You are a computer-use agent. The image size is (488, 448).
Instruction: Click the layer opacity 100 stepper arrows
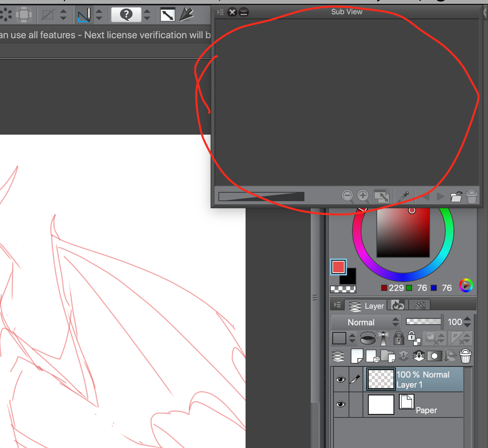tap(467, 322)
